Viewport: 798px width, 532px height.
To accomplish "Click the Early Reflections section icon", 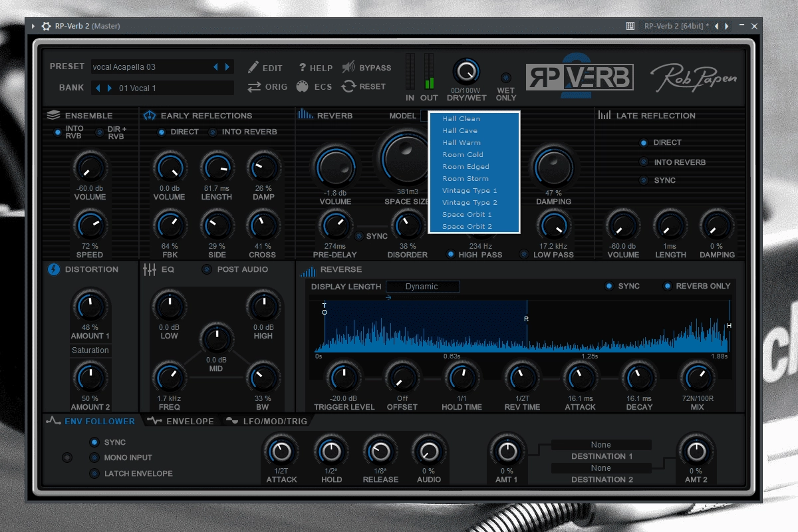I will 150,115.
